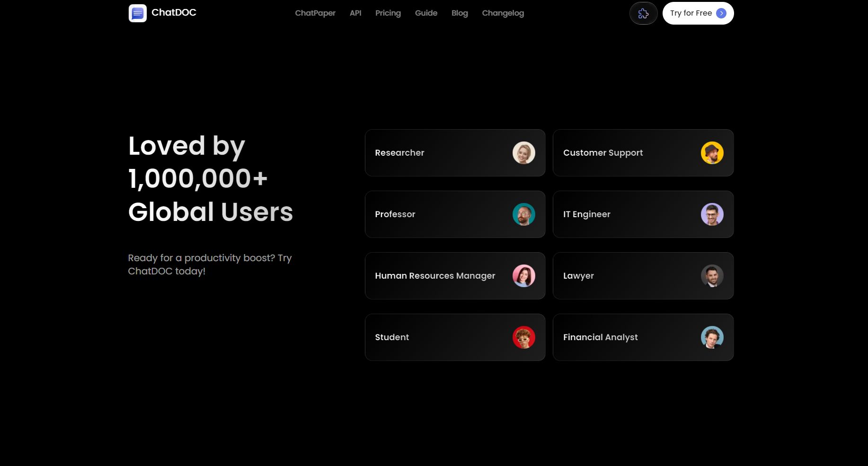Click the ChatDOC logo icon

[x=137, y=13]
